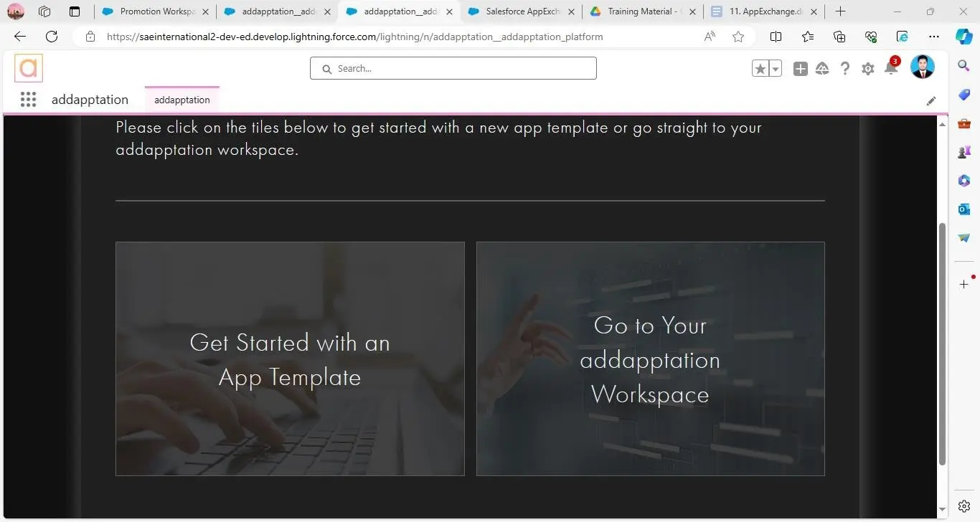The height and width of the screenshot is (522, 980).
Task: Open Salesforce Setup gear menu
Action: click(x=868, y=68)
